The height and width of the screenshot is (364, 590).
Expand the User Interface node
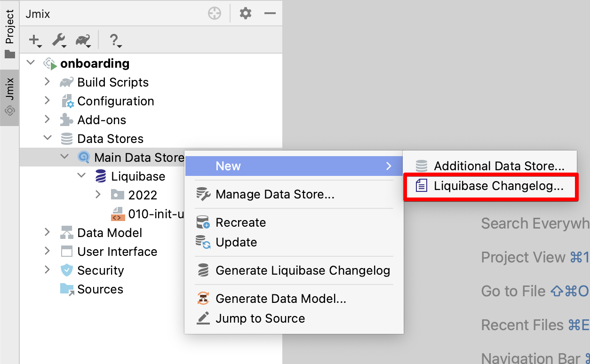[x=47, y=251]
